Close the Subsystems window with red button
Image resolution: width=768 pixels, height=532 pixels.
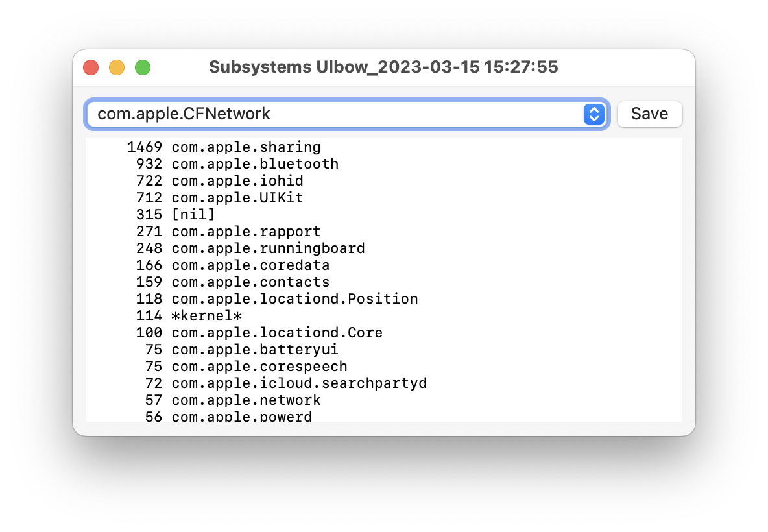pos(91,67)
